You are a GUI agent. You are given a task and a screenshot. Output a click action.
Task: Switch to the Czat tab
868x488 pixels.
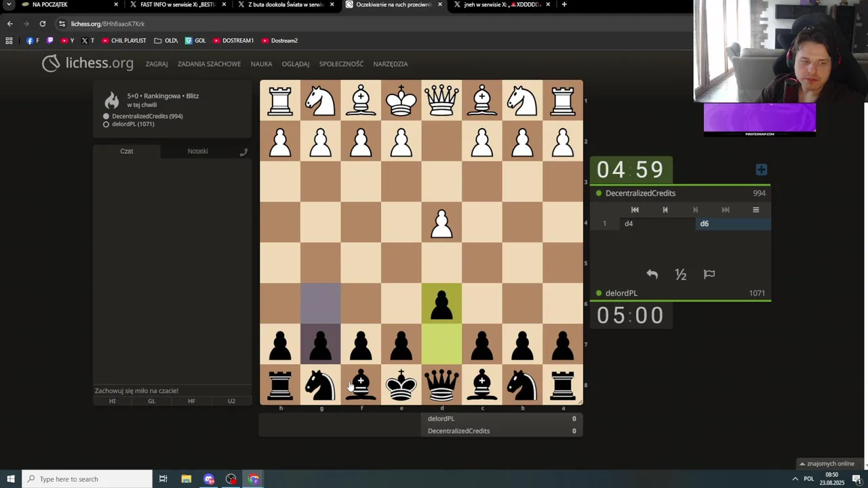click(127, 151)
